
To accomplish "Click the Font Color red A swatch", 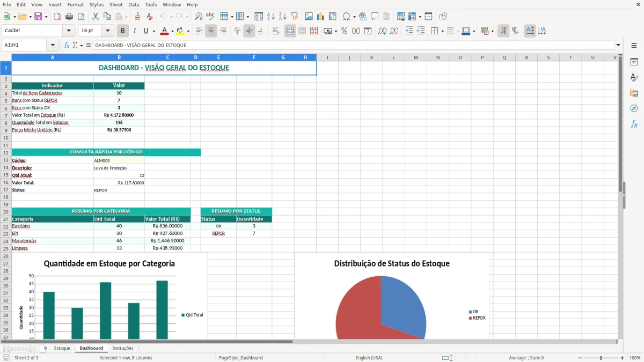I will pos(165,31).
